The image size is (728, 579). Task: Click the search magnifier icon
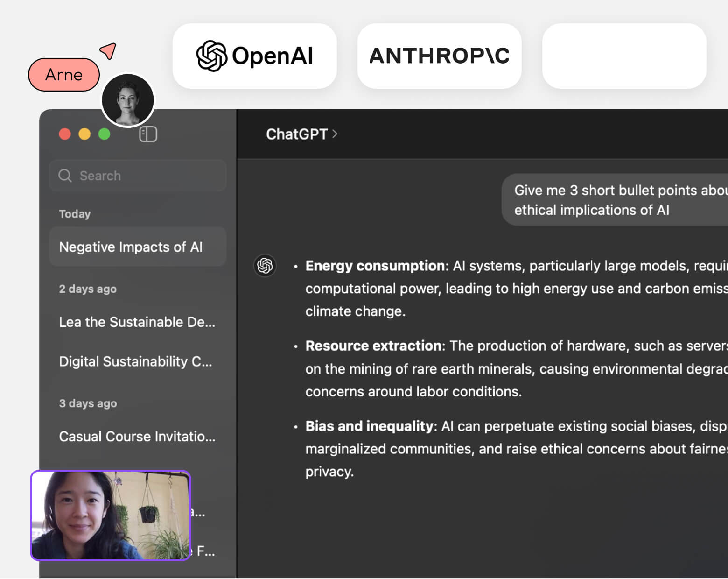[65, 176]
